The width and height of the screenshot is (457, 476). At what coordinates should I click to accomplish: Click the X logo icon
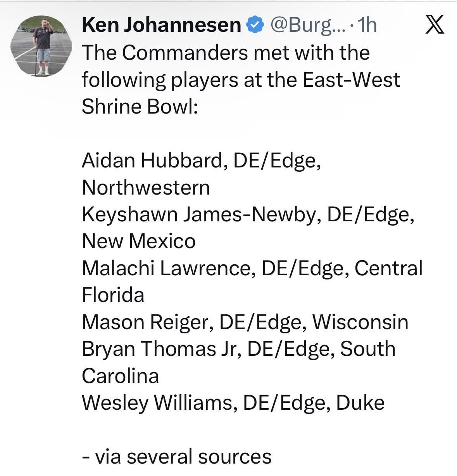pyautogui.click(x=435, y=26)
